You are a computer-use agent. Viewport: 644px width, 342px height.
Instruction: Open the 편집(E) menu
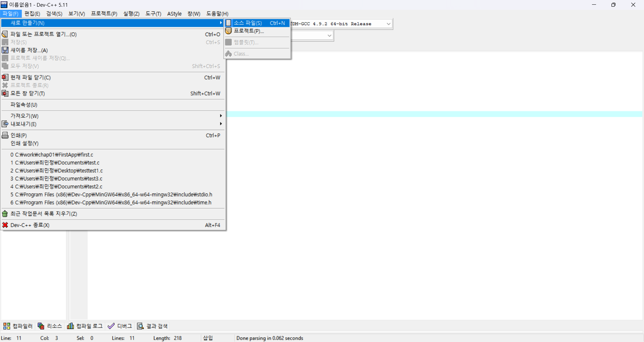(x=32, y=14)
